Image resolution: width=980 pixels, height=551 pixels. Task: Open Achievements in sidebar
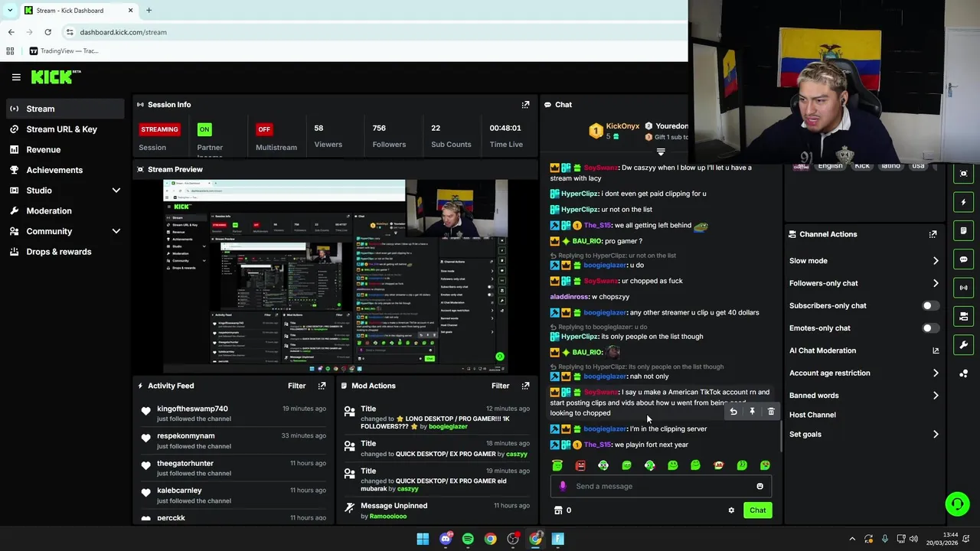[x=65, y=170]
